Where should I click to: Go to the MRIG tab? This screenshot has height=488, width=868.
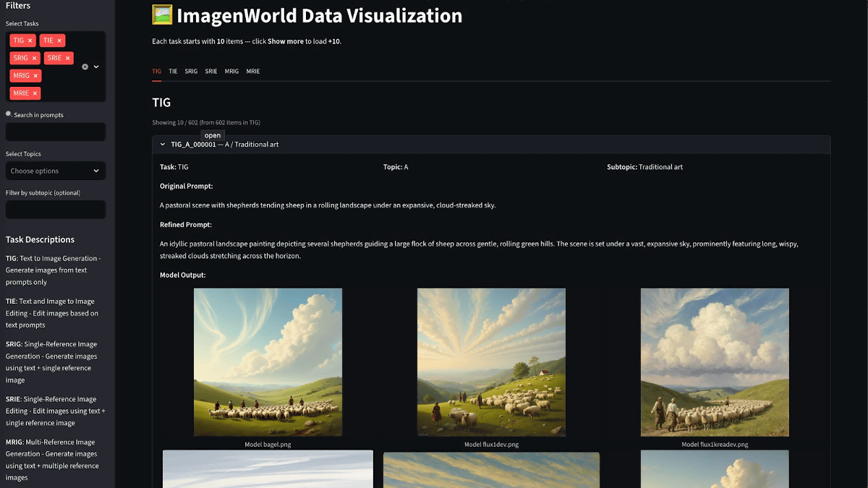(x=231, y=72)
